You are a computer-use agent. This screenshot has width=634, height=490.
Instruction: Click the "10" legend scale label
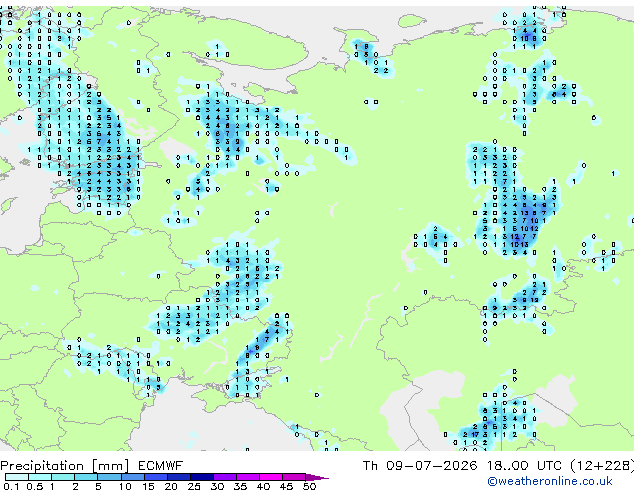point(125,486)
